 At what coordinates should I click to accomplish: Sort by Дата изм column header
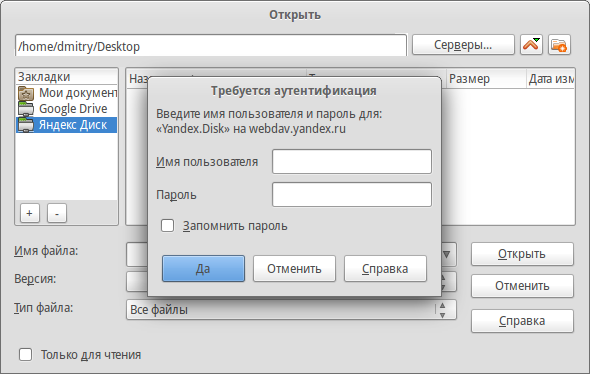click(551, 79)
